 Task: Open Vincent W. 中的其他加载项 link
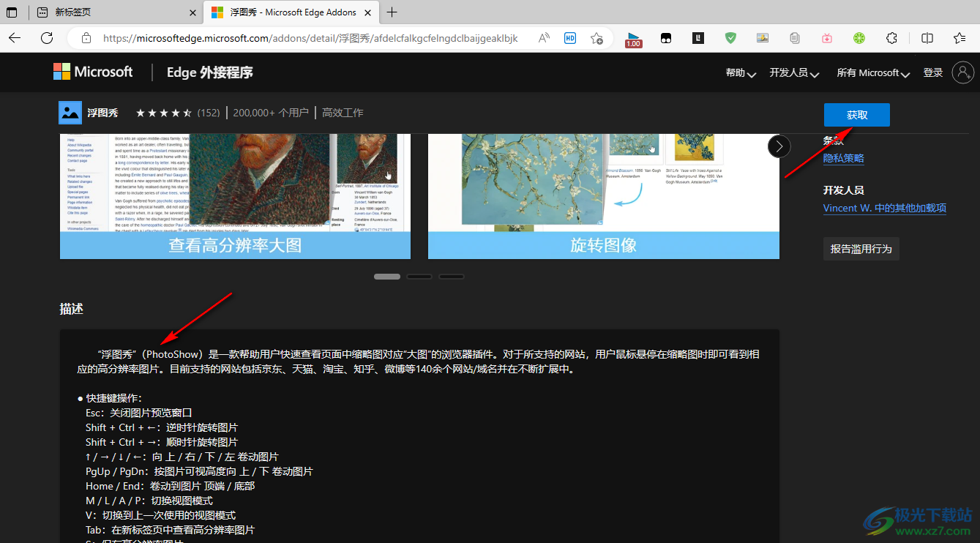point(885,208)
